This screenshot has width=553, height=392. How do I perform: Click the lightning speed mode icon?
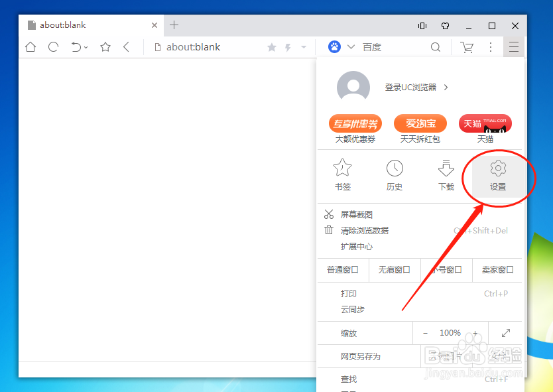(288, 47)
